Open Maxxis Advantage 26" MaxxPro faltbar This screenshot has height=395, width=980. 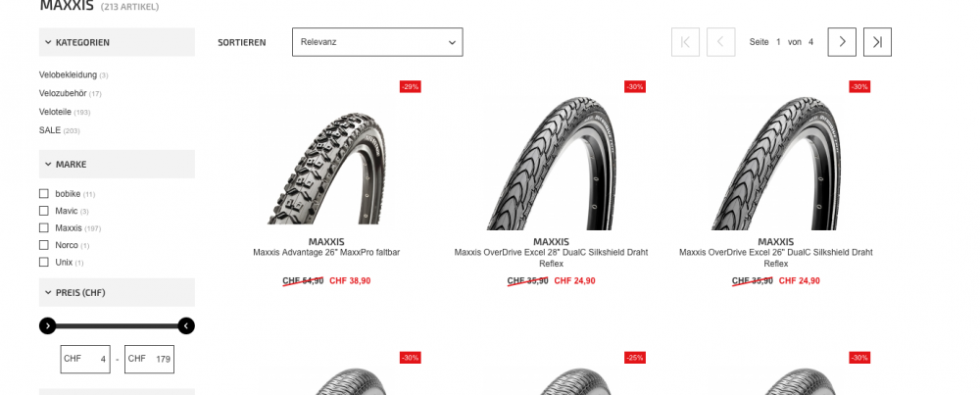pyautogui.click(x=326, y=253)
